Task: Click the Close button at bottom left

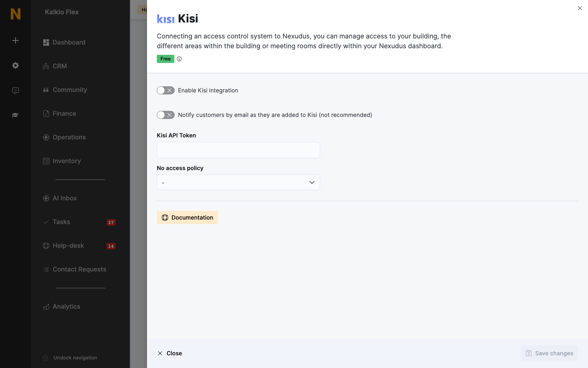Action: pos(170,353)
